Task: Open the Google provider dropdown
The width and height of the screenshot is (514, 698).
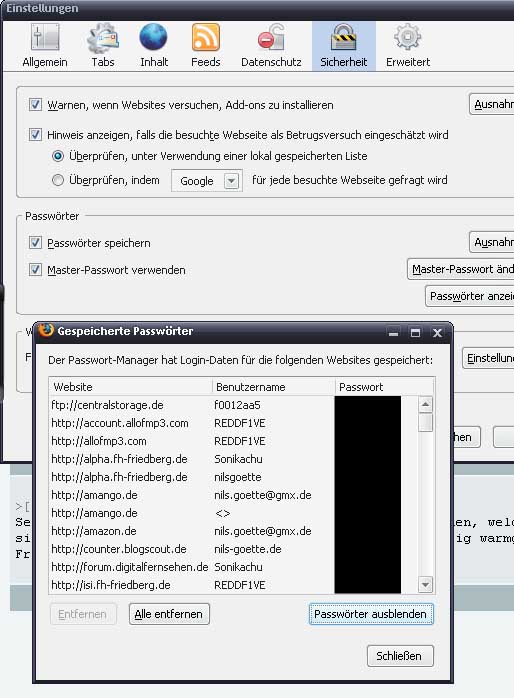Action: [207, 181]
